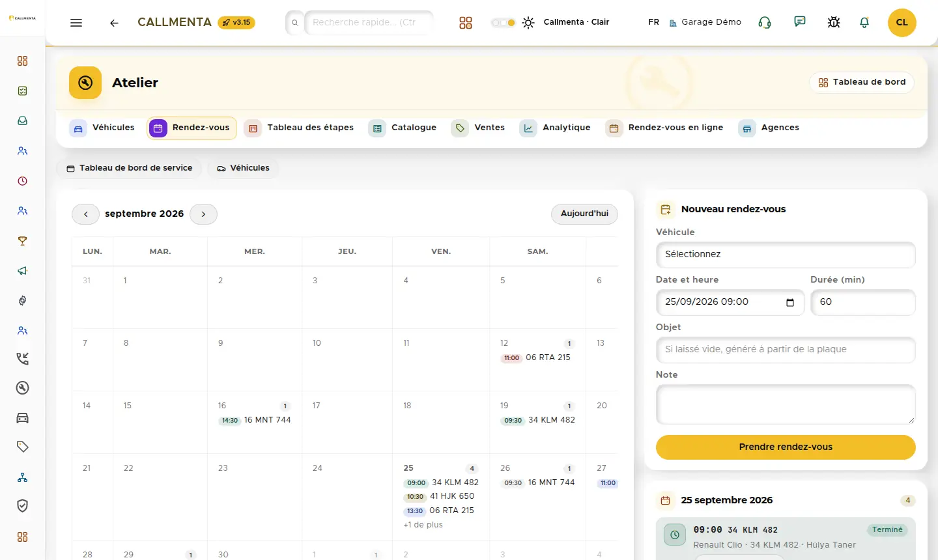Image resolution: width=938 pixels, height=560 pixels.
Task: Open the Garage Démo selector
Action: tap(705, 22)
